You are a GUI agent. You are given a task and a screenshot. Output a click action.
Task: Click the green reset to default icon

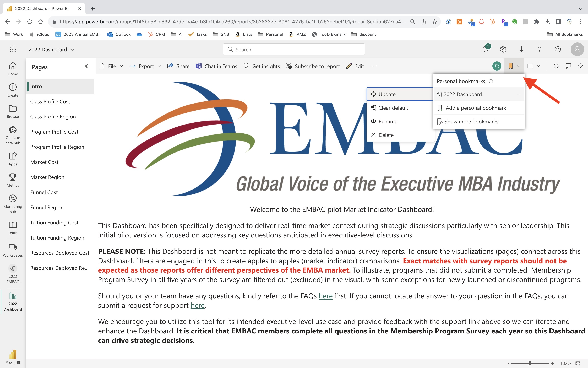tap(497, 66)
